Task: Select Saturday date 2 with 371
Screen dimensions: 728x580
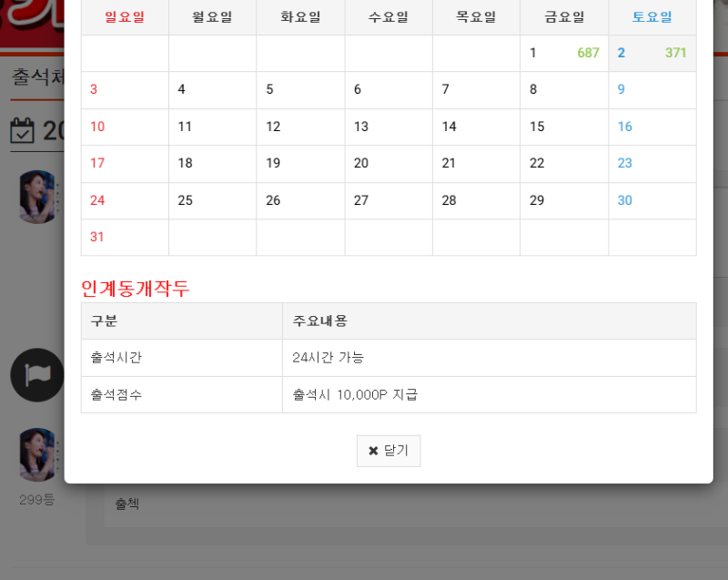Action: (652, 53)
